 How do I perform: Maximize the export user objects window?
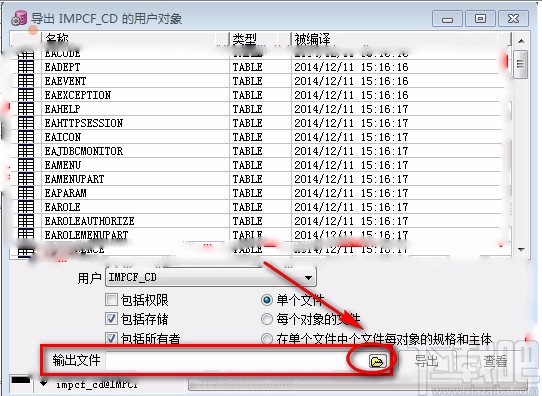point(480,18)
